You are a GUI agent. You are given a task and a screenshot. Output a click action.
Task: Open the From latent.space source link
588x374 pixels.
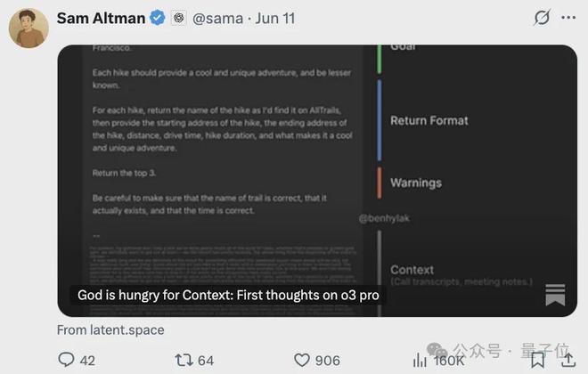point(110,329)
